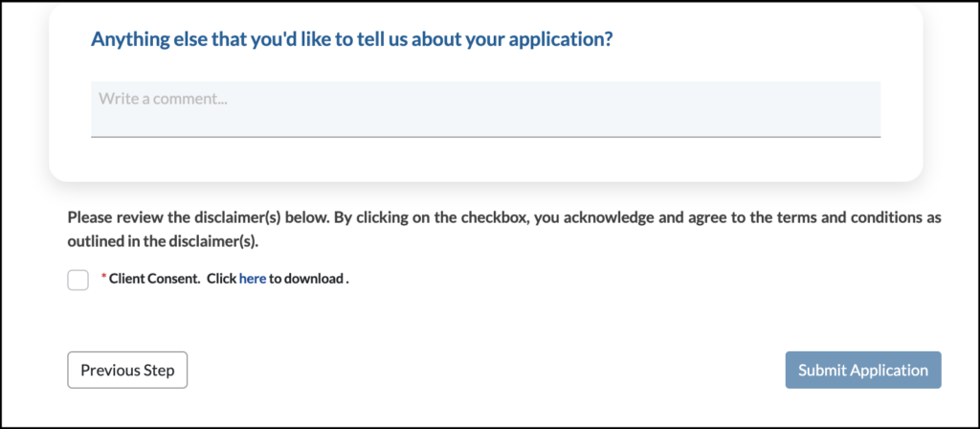Go back using Previous Step
The height and width of the screenshot is (429, 980).
point(127,371)
